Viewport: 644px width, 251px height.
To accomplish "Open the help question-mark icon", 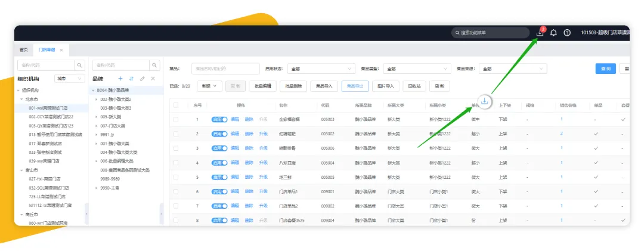I will point(567,33).
